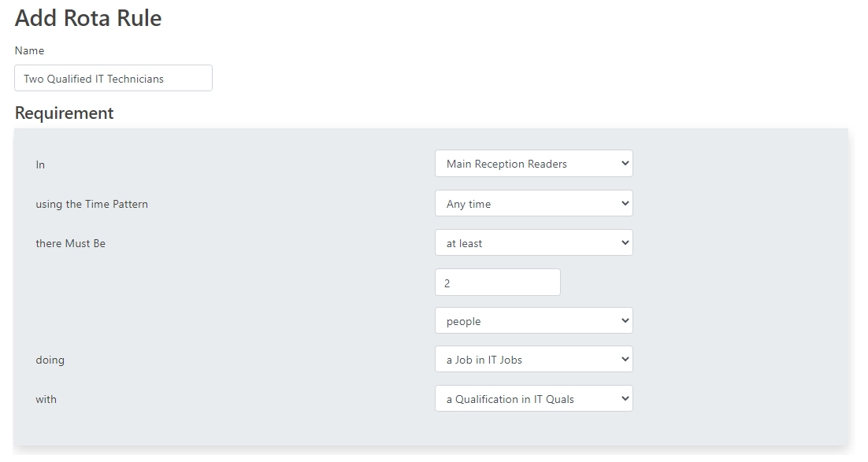868x462 pixels.
Task: Click the quantity field showing 2
Action: coord(498,283)
